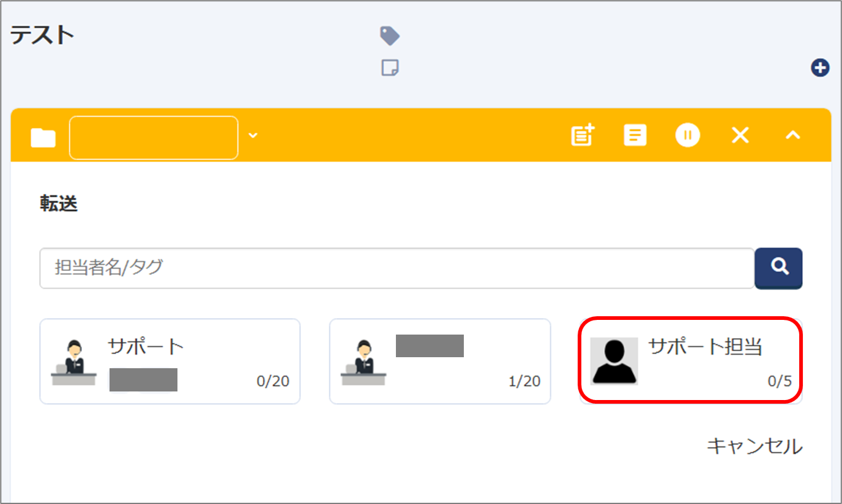842x504 pixels.
Task: Collapse the panel with the up chevron
Action: tap(792, 135)
